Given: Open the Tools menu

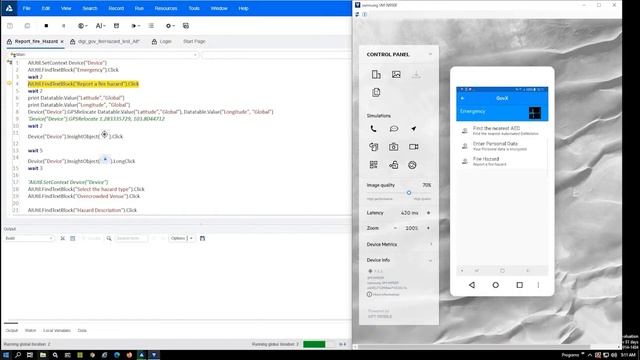Looking at the screenshot, I should (x=194, y=8).
